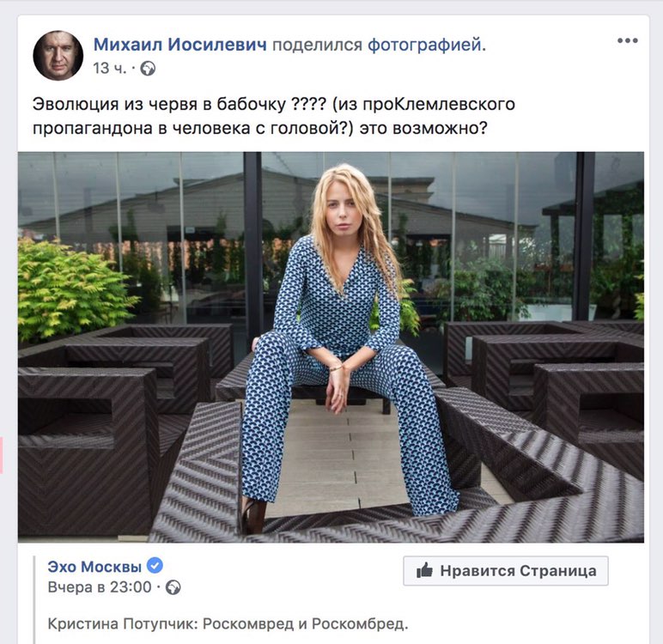This screenshot has width=663, height=644.
Task: Click the blue verified badge by Эхо Москвы
Action: pyautogui.click(x=155, y=565)
